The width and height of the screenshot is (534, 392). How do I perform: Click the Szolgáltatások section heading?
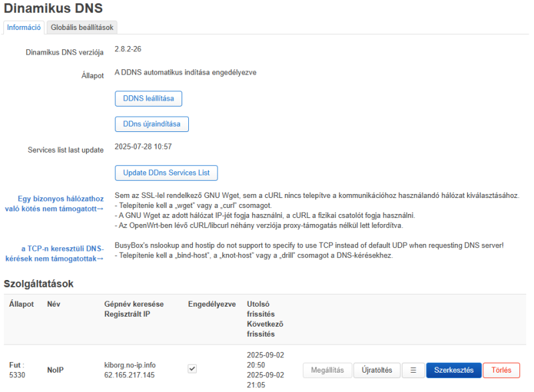(x=39, y=284)
